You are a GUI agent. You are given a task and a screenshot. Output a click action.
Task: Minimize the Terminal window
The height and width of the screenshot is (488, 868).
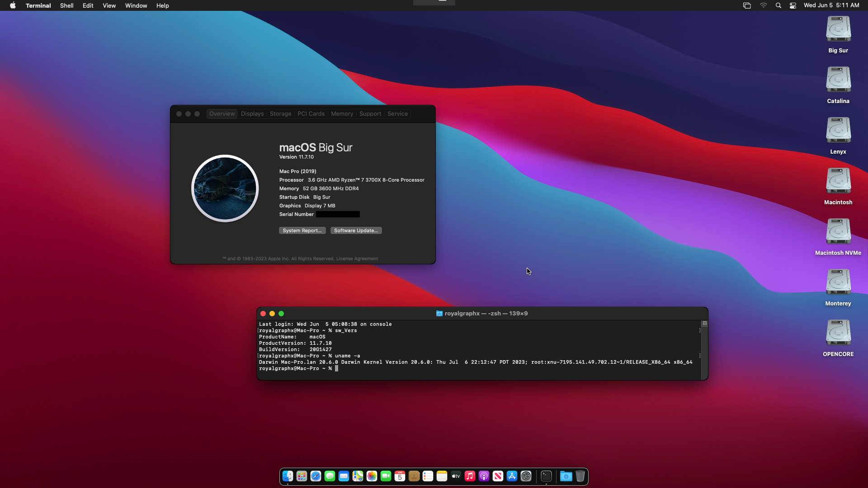pyautogui.click(x=272, y=314)
